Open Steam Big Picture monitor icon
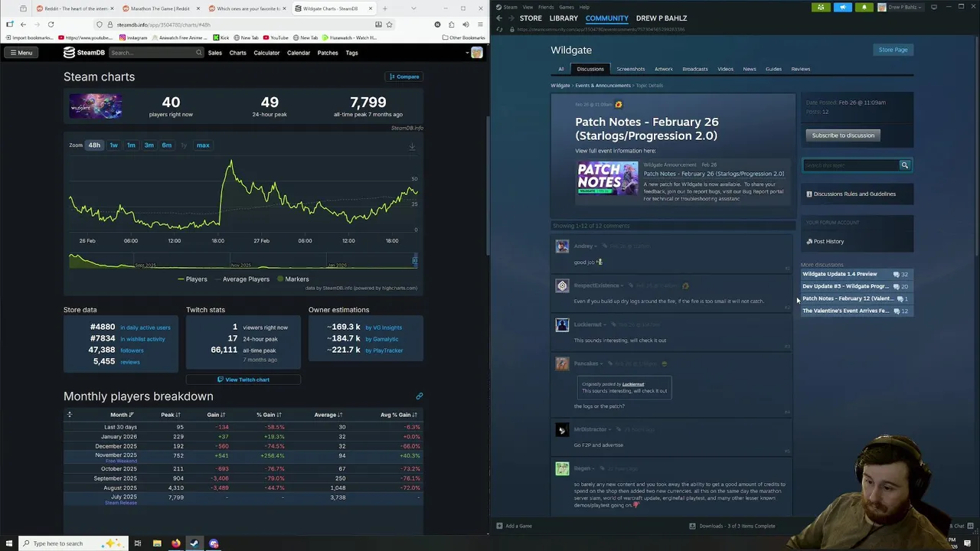This screenshot has height=551, width=980. click(934, 8)
